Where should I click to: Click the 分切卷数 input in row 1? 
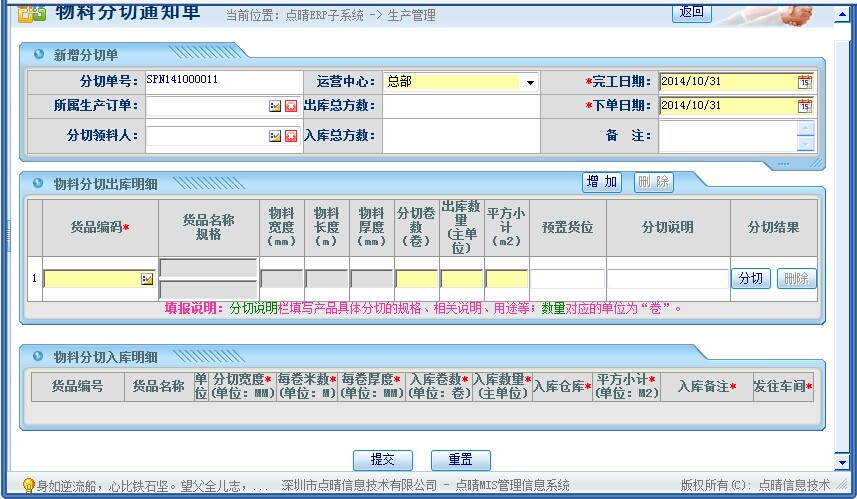pyautogui.click(x=416, y=279)
